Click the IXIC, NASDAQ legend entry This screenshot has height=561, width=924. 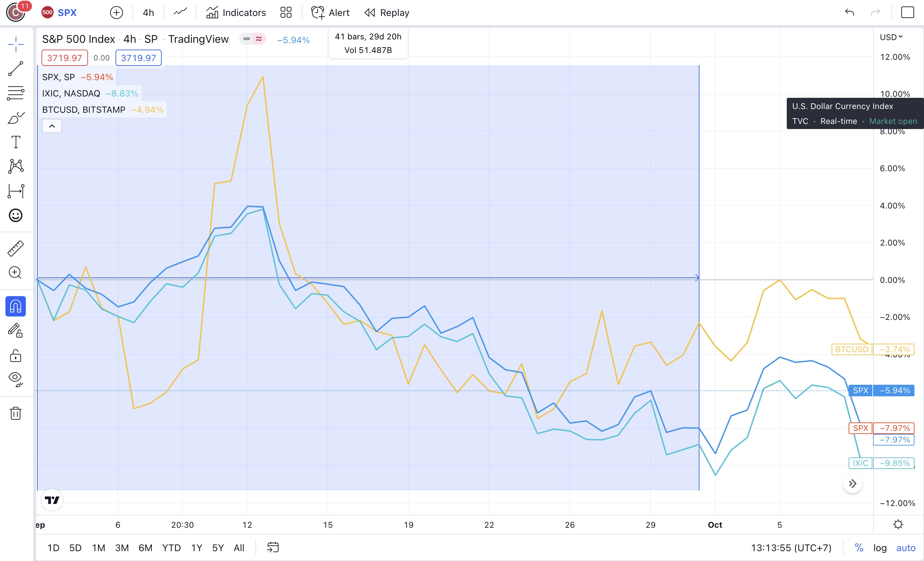coord(90,93)
